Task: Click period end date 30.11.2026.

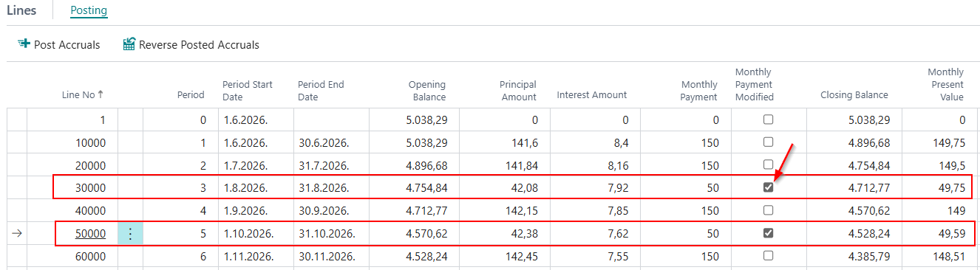Action: [x=326, y=257]
